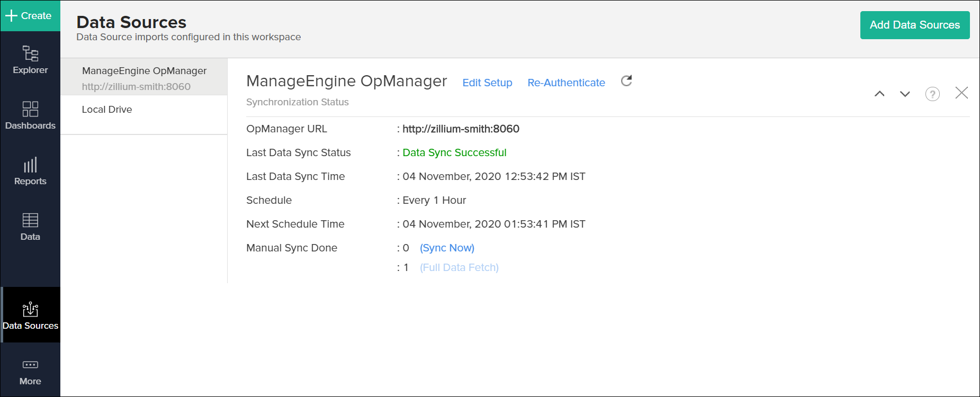Select the Data sidebar icon
The width and height of the screenshot is (980, 397).
coord(30,227)
